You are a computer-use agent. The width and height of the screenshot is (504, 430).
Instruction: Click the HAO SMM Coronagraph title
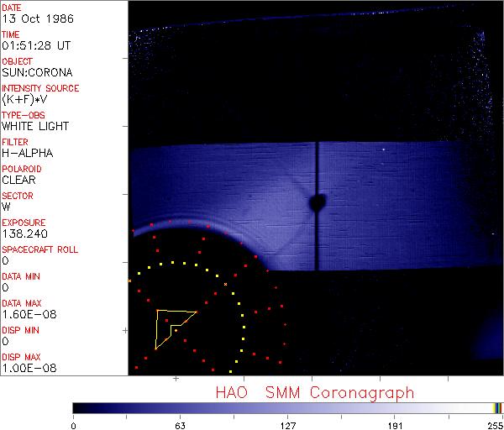pyautogui.click(x=314, y=391)
